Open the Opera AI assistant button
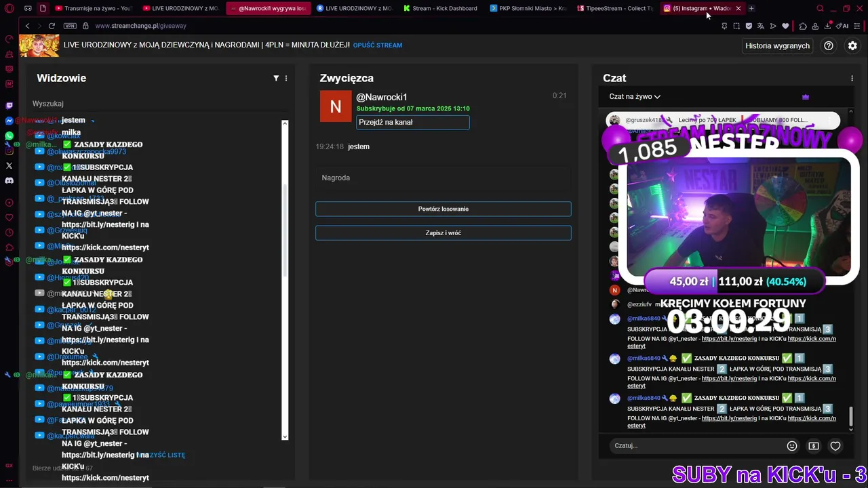The image size is (868, 488). pos(843,26)
